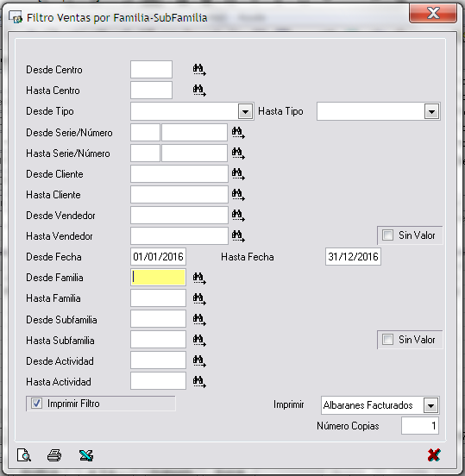
Task: Click the printer icon to print report
Action: [x=54, y=455]
